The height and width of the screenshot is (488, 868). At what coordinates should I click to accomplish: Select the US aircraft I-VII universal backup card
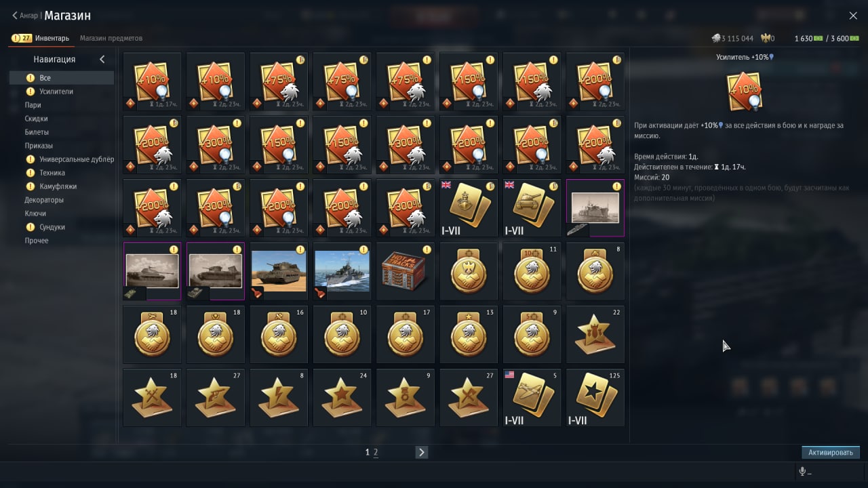tap(532, 398)
